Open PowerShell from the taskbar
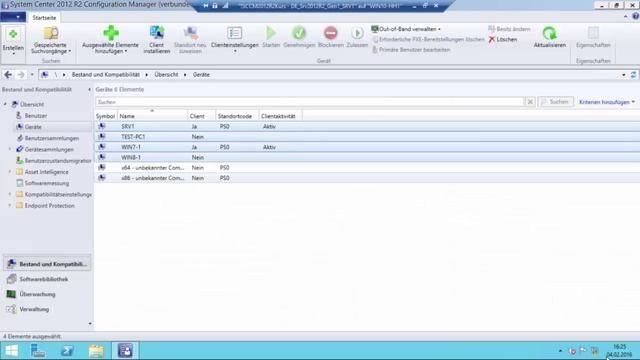Screen dimensions: 640x360 point(67,351)
